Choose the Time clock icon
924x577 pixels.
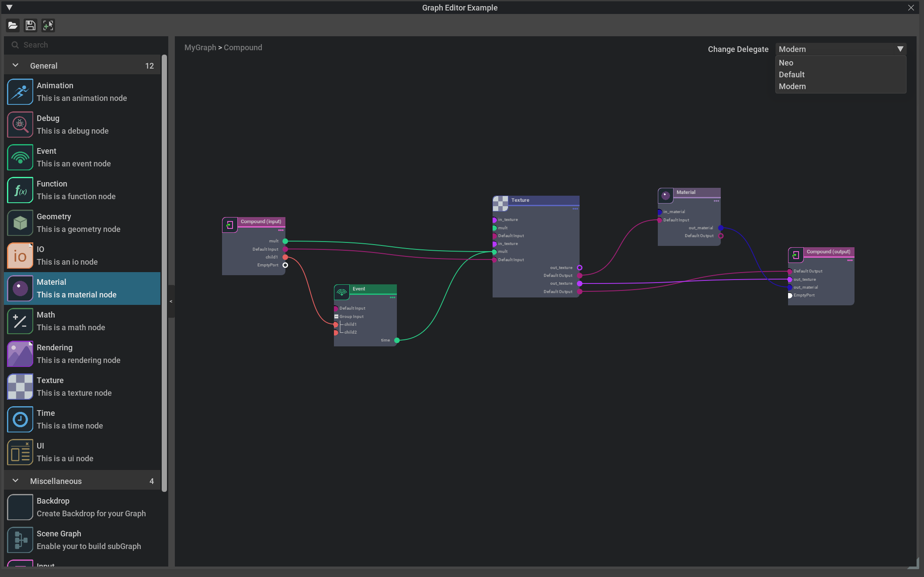[20, 419]
